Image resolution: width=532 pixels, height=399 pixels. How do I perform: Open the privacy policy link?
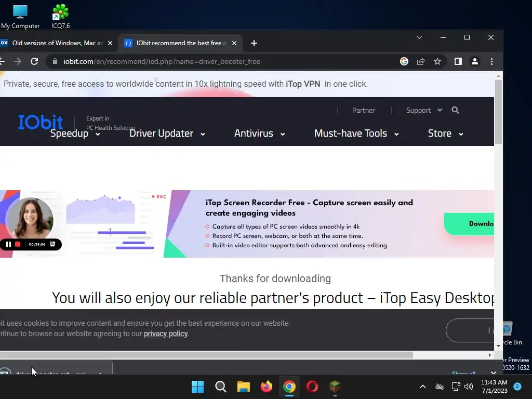(166, 334)
